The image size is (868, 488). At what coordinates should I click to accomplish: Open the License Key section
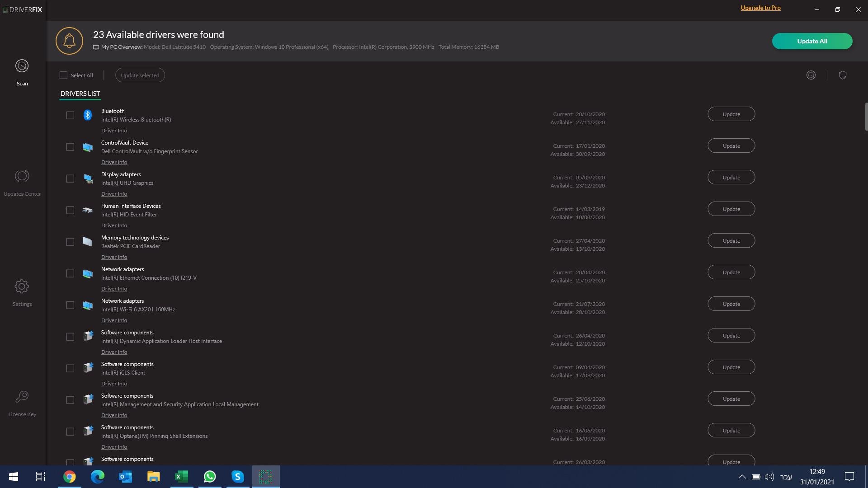pyautogui.click(x=22, y=402)
